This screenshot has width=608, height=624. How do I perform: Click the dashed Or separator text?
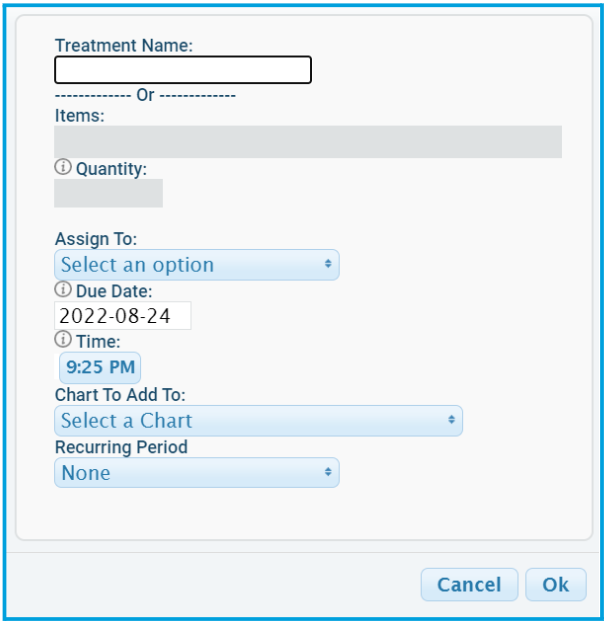coord(145,95)
